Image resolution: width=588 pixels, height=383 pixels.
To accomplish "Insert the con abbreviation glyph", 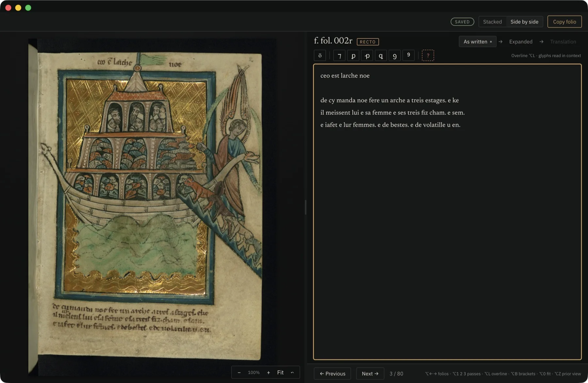I will [x=395, y=56].
